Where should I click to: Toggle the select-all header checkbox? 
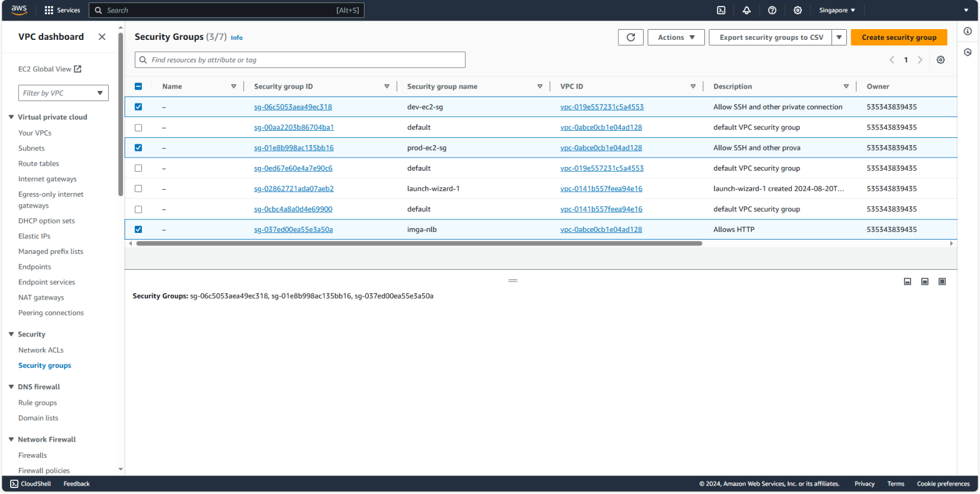pyautogui.click(x=138, y=87)
